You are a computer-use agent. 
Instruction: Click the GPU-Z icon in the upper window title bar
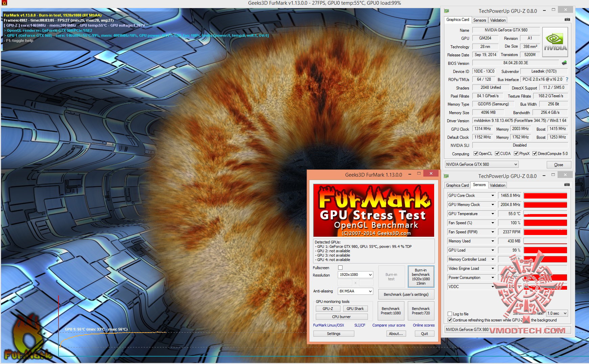point(446,11)
